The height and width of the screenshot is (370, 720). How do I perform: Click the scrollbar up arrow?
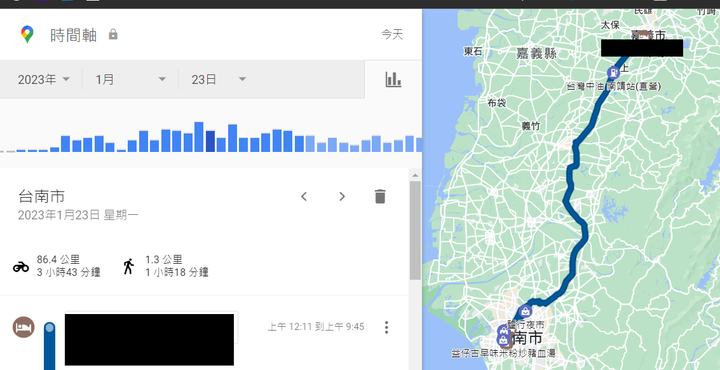[415, 175]
